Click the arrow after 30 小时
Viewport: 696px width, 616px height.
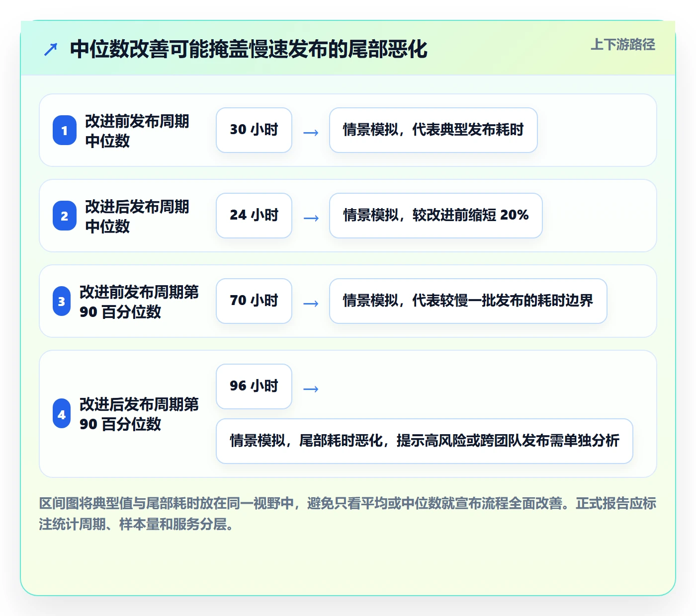pos(311,133)
